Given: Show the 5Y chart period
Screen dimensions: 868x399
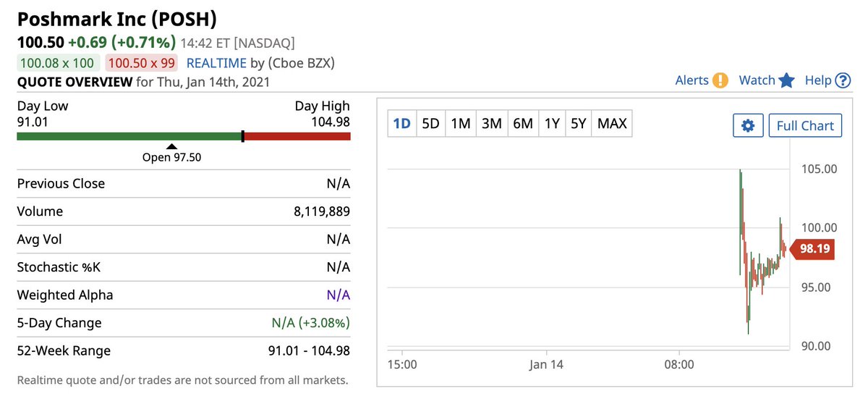Looking at the screenshot, I should pyautogui.click(x=578, y=123).
